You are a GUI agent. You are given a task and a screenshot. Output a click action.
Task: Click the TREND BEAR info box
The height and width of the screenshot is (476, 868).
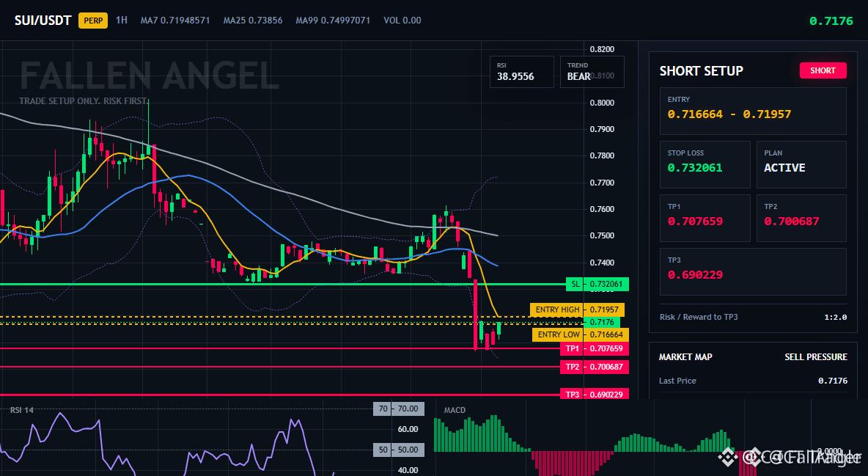tap(592, 72)
